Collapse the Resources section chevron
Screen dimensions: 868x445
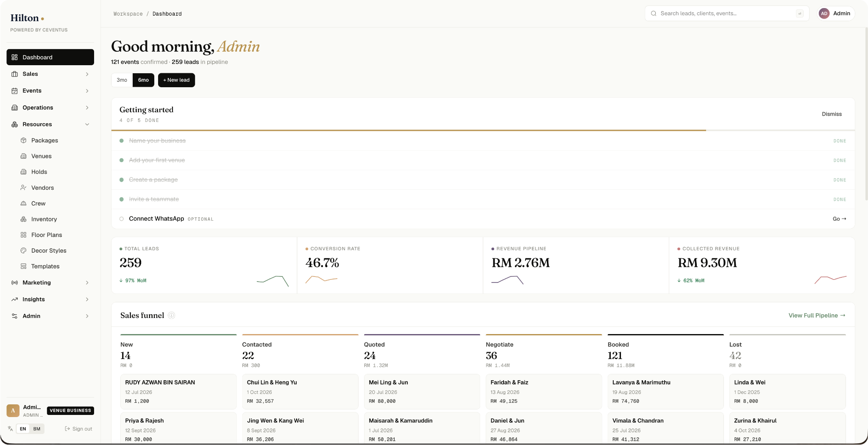click(87, 124)
